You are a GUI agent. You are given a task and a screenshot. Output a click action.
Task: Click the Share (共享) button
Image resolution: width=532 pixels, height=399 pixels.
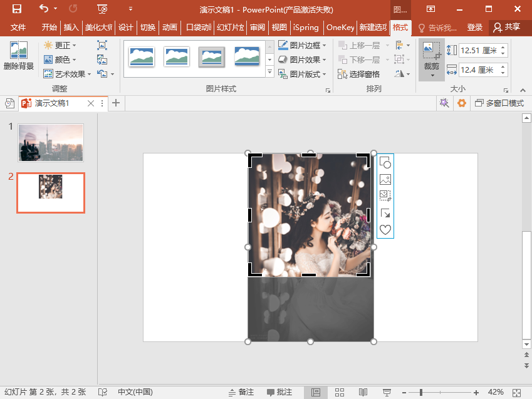(506, 28)
